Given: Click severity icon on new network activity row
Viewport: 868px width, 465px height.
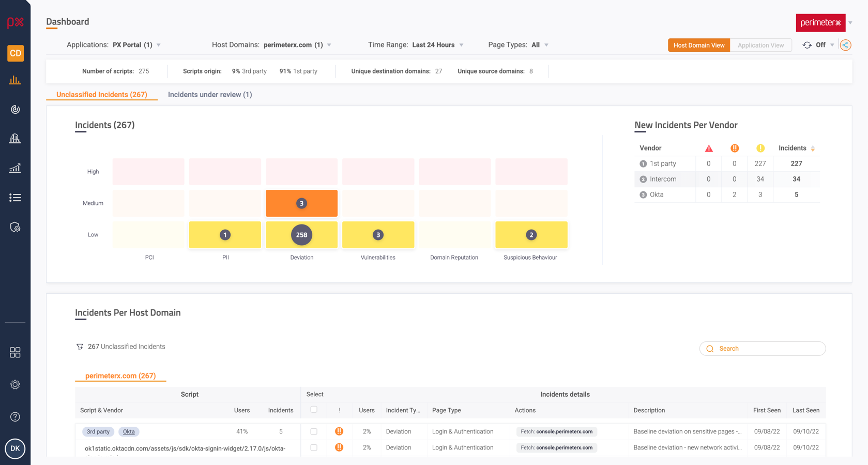Looking at the screenshot, I should pos(339,447).
